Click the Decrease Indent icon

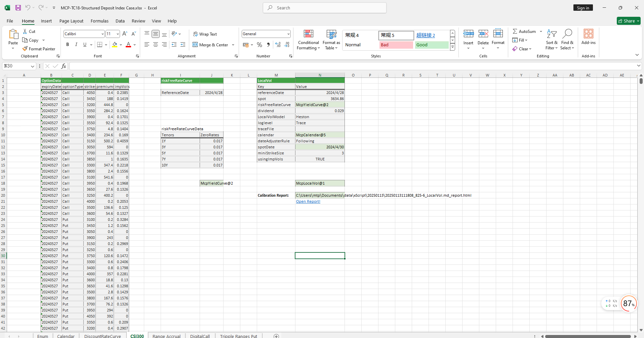click(x=174, y=44)
